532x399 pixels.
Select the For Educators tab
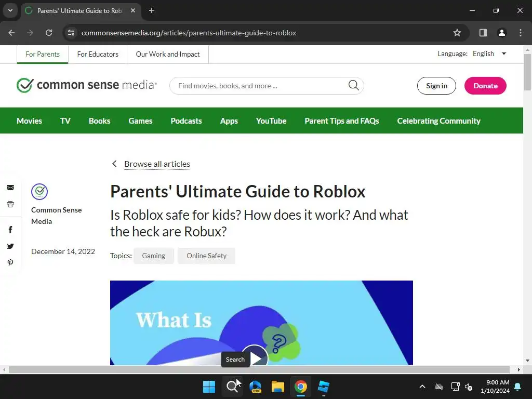point(98,54)
